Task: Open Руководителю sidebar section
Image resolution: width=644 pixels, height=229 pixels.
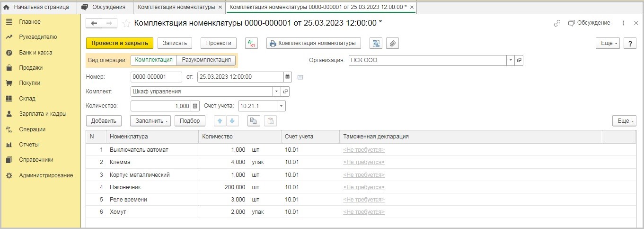Action: 38,37
